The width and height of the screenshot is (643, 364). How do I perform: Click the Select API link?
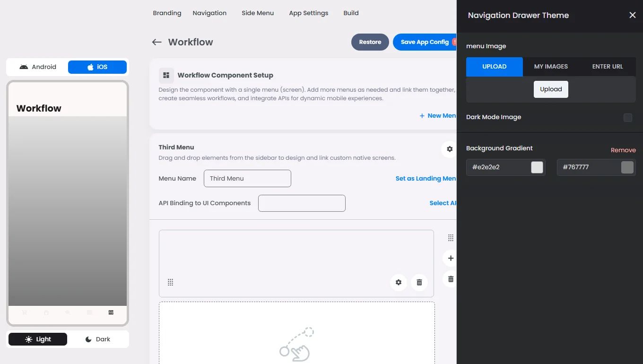click(443, 203)
